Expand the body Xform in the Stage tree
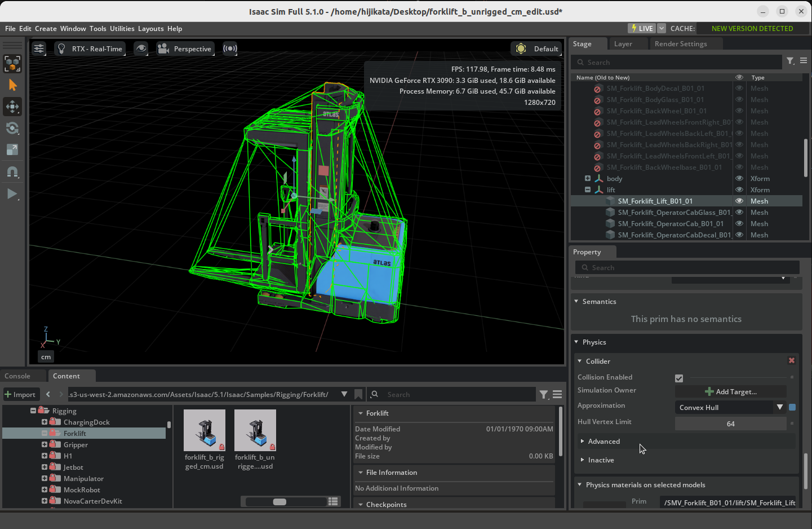 (587, 178)
